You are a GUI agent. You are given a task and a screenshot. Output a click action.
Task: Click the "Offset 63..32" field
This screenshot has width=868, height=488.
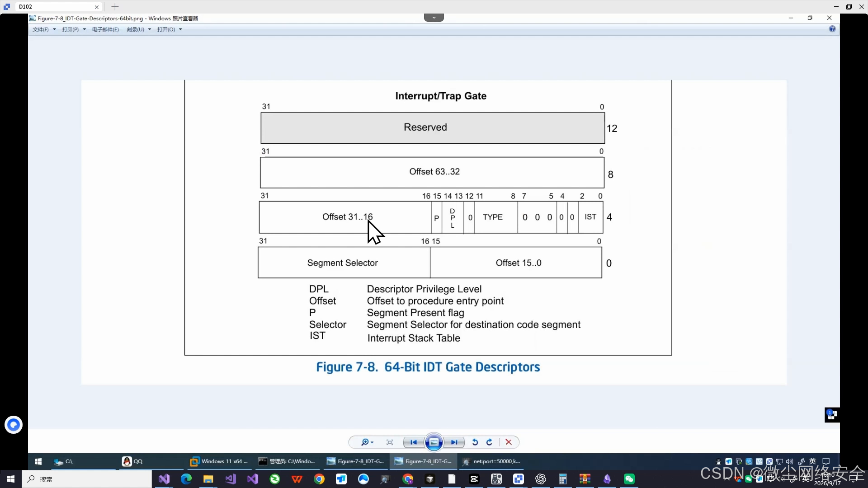(432, 172)
